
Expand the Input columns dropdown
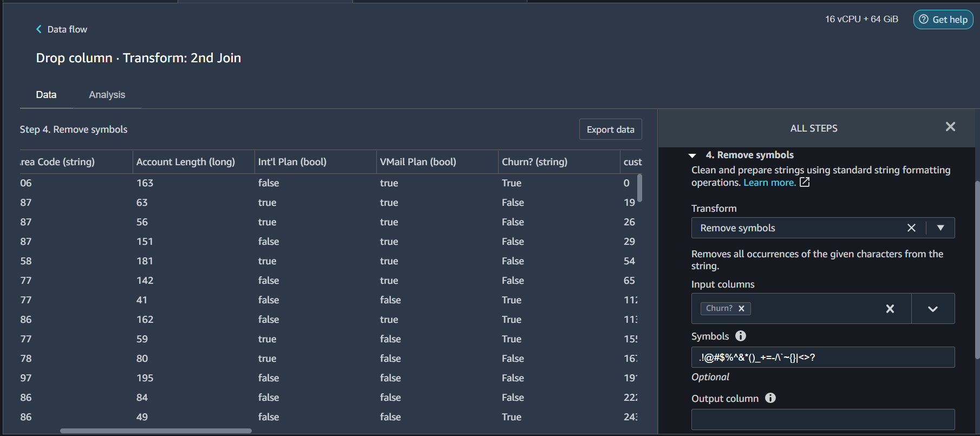point(932,309)
